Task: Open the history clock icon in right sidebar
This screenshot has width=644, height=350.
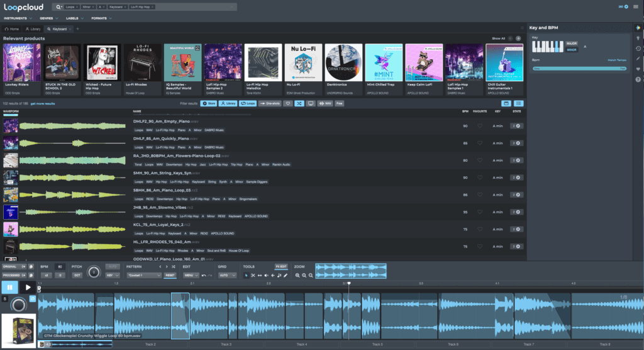Action: click(638, 48)
